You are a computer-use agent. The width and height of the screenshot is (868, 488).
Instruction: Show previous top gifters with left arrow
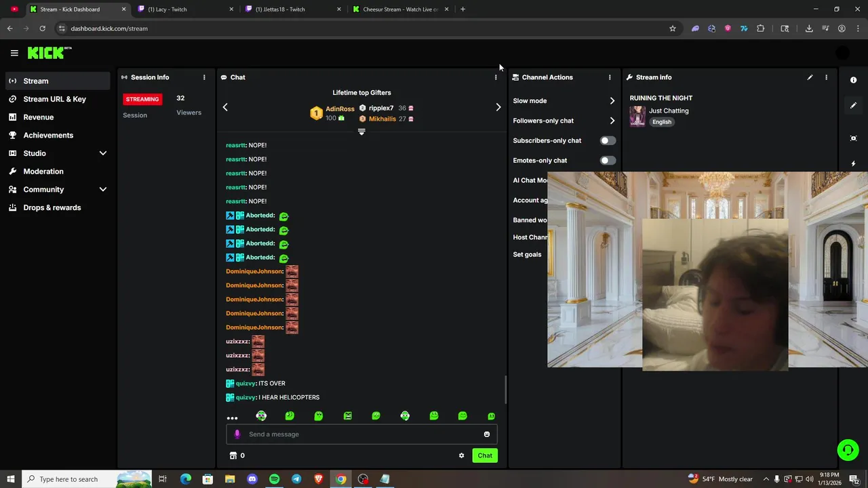click(x=225, y=107)
